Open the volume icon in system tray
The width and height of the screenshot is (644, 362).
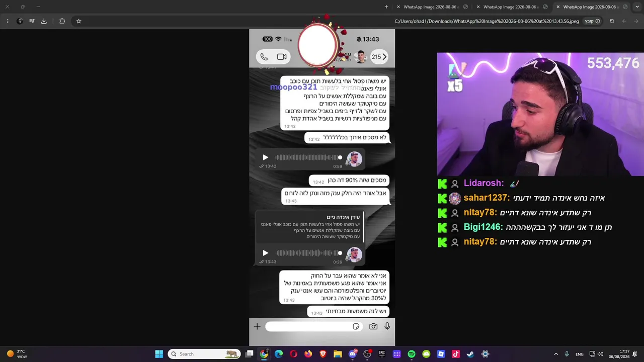click(x=600, y=354)
